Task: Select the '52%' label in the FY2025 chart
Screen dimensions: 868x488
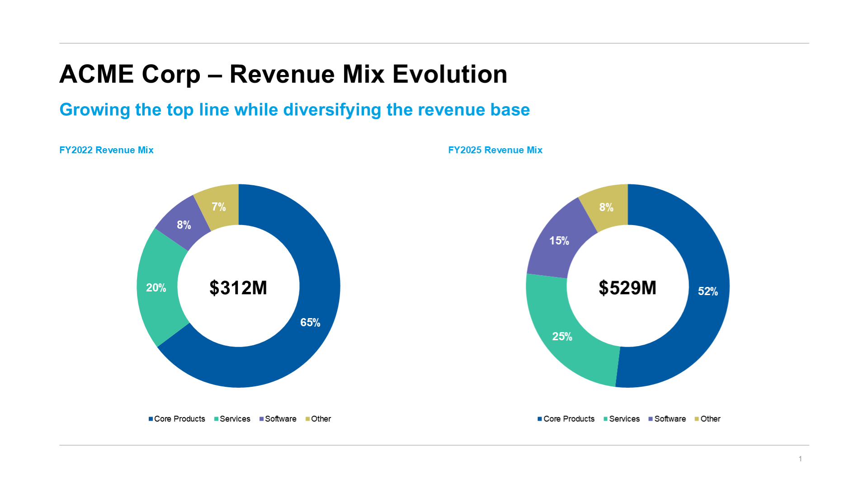Action: [708, 291]
